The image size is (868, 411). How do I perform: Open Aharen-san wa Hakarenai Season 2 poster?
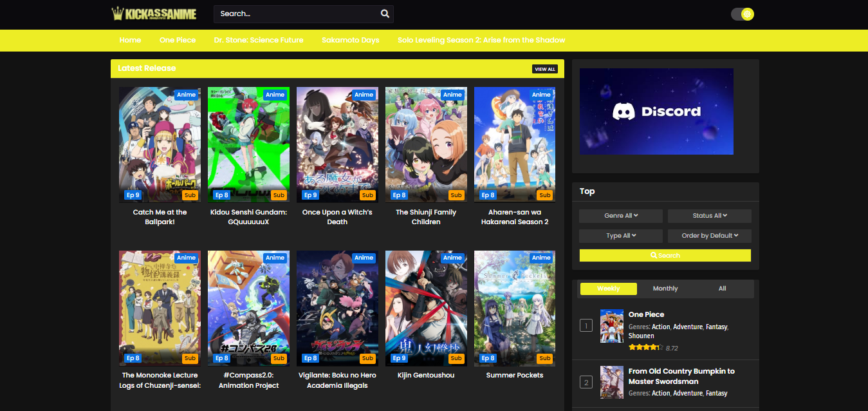[515, 145]
